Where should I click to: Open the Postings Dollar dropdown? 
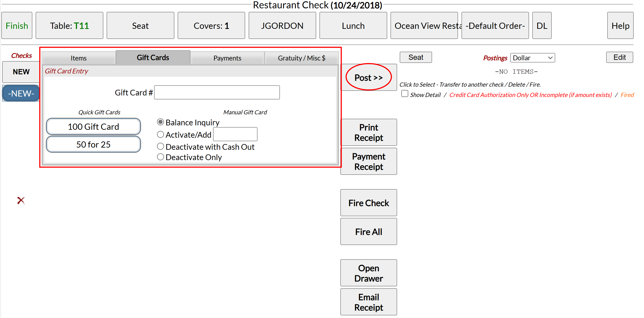(x=532, y=58)
